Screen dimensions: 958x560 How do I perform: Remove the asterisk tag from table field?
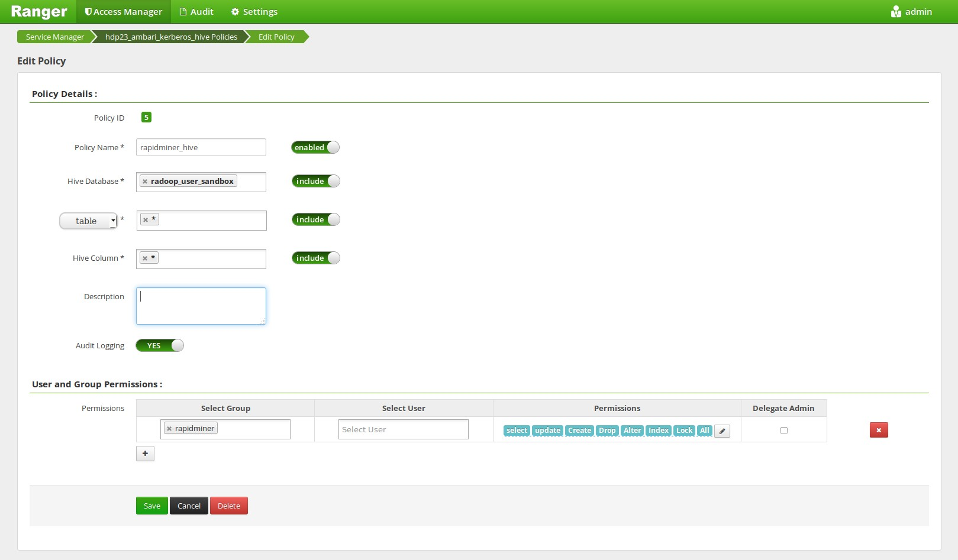pos(146,220)
